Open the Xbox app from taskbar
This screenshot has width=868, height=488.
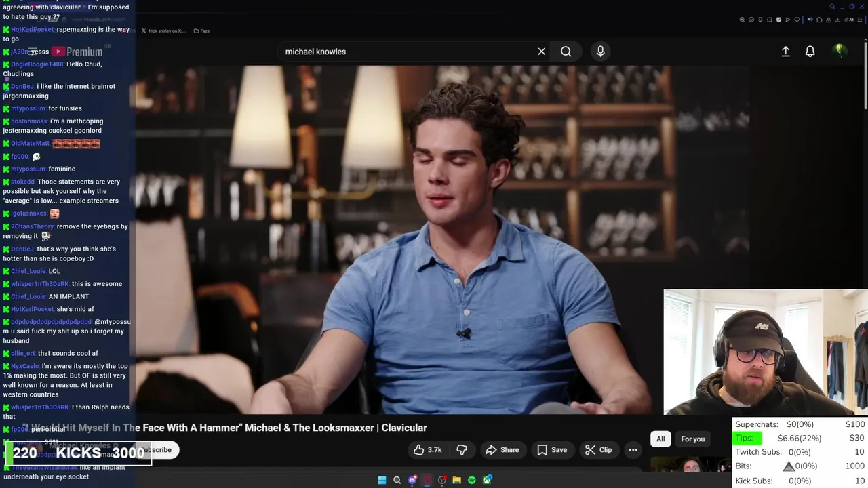pos(487,481)
